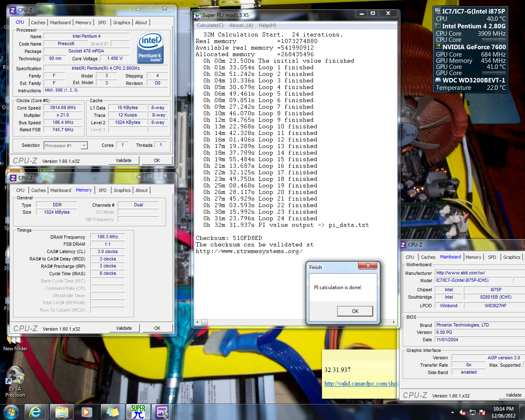Launch Windows Media Player from taskbar
This screenshot has width=525, height=420.
(x=86, y=412)
